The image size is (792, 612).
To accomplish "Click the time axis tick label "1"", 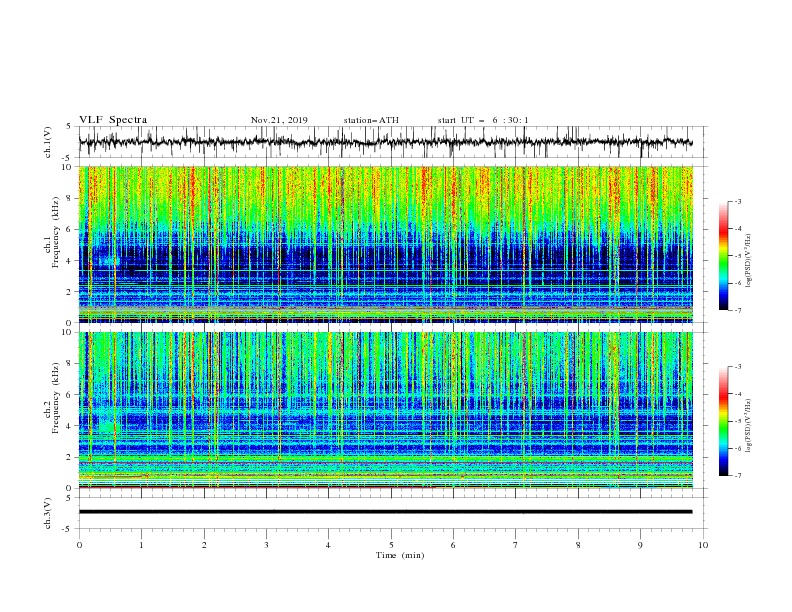I will click(x=141, y=545).
